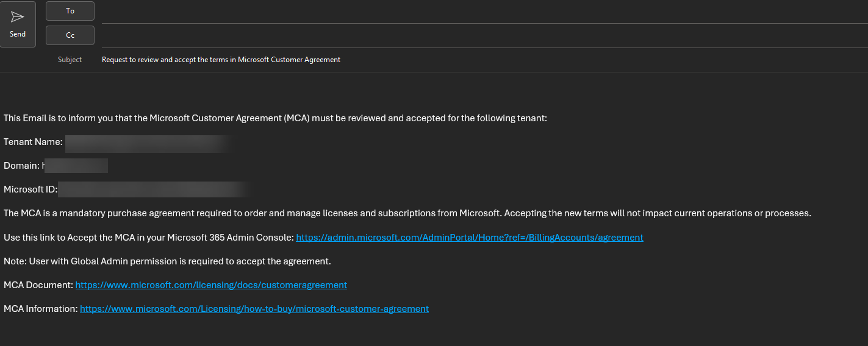This screenshot has width=868, height=346.
Task: Click the blurred Microsoft ID value
Action: [156, 189]
